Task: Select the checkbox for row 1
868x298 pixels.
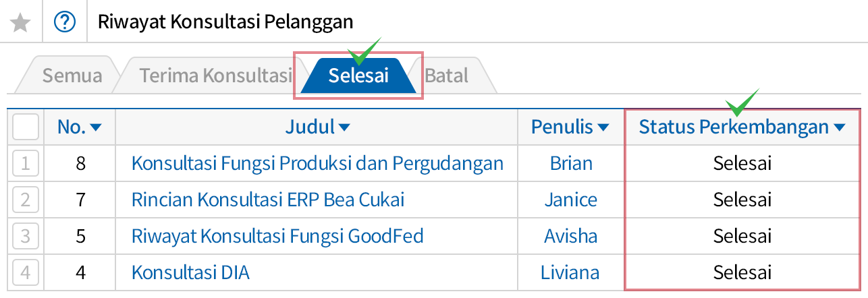Action: point(26,163)
